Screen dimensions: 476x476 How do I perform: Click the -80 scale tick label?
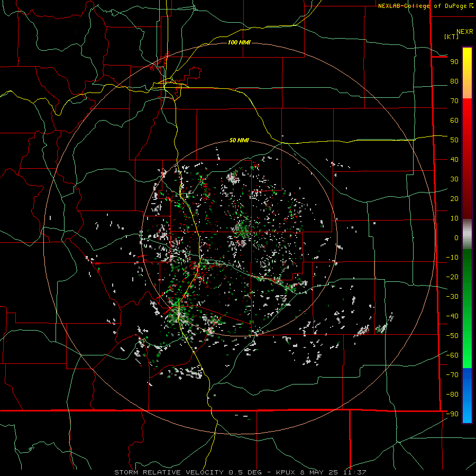tap(452, 395)
